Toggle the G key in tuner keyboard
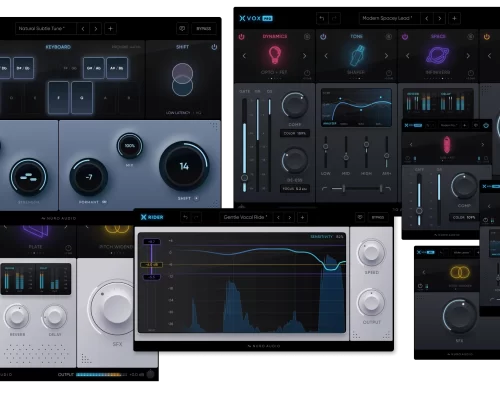This screenshot has height=400, width=500. 82,98
